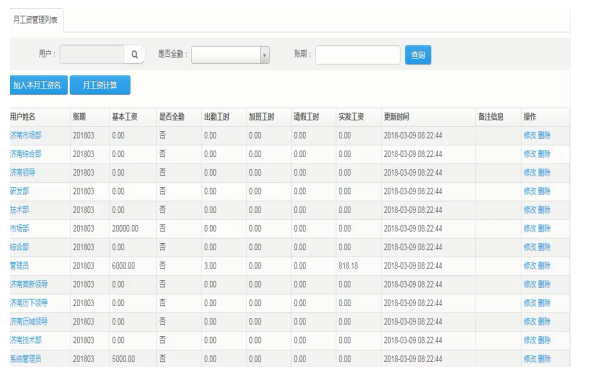Open the 研发部 user link

20,191
